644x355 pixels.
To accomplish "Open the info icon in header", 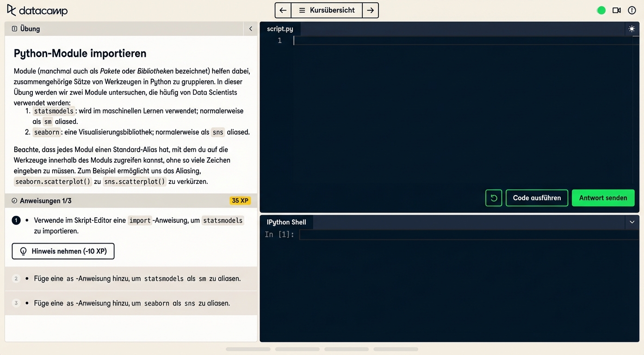I will pos(632,10).
